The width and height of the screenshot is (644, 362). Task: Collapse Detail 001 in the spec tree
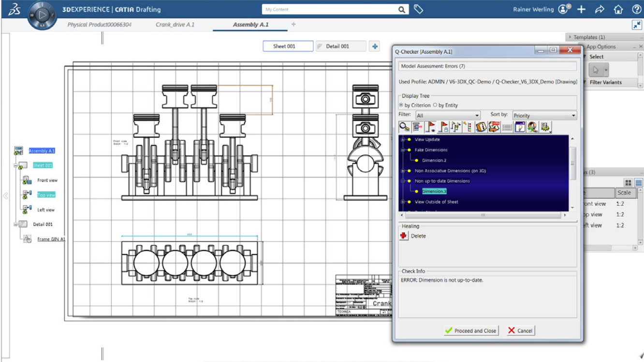point(16,225)
